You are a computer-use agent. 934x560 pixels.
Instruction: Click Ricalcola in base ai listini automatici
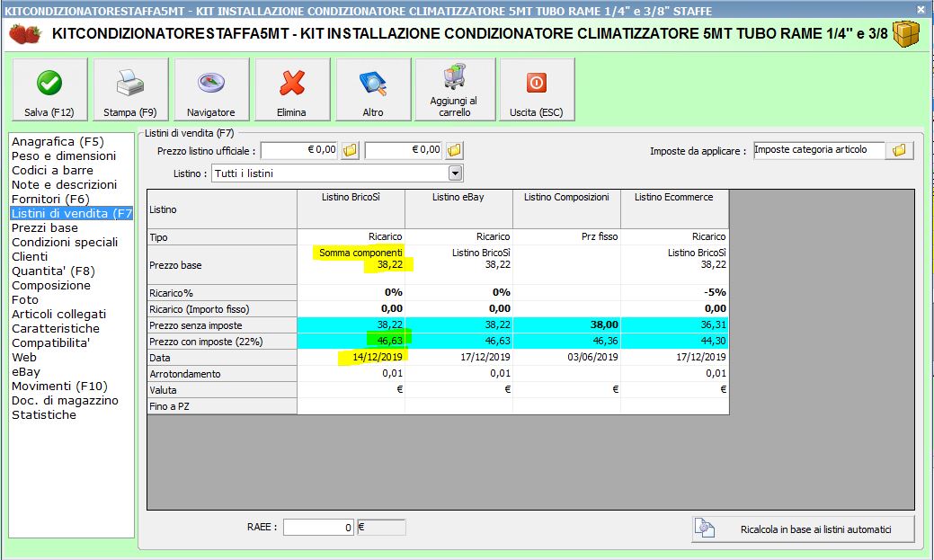click(x=803, y=529)
